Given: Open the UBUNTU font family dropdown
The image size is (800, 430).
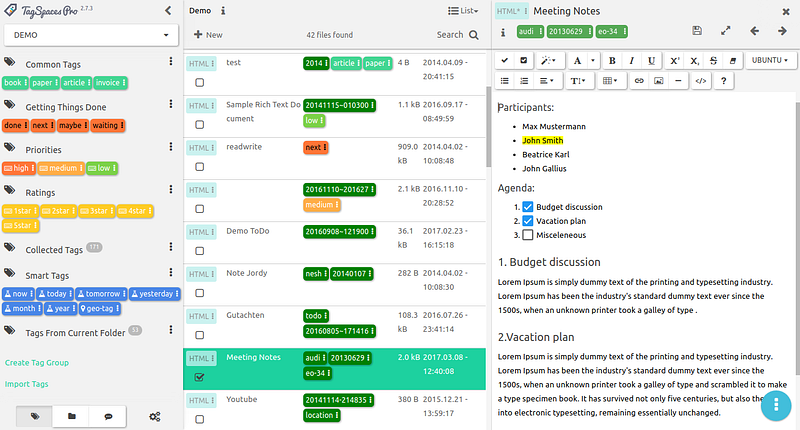Looking at the screenshot, I should pyautogui.click(x=772, y=60).
